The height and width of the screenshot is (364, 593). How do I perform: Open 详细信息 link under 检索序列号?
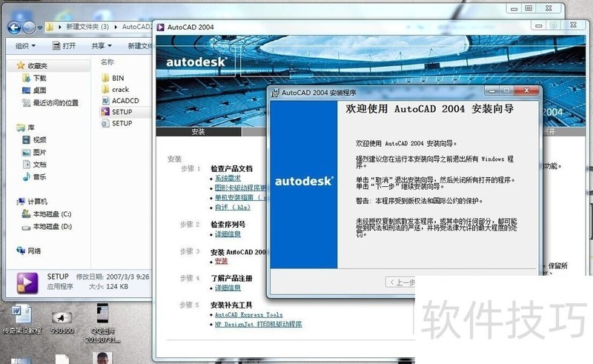[x=228, y=234]
